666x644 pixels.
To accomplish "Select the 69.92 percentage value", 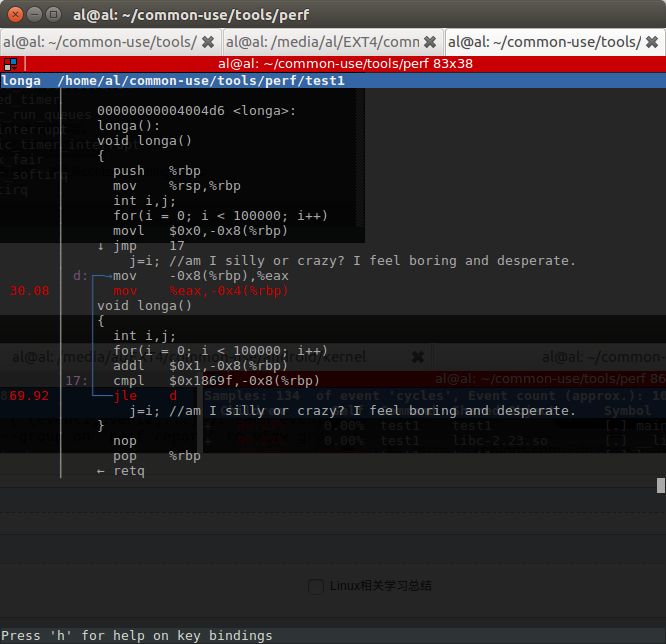I will pos(29,395).
